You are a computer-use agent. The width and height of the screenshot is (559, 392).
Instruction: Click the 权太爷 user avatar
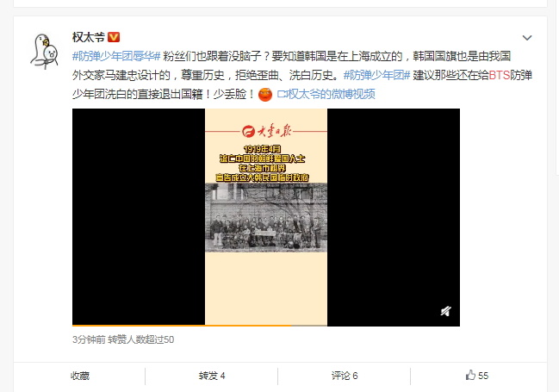click(x=45, y=51)
